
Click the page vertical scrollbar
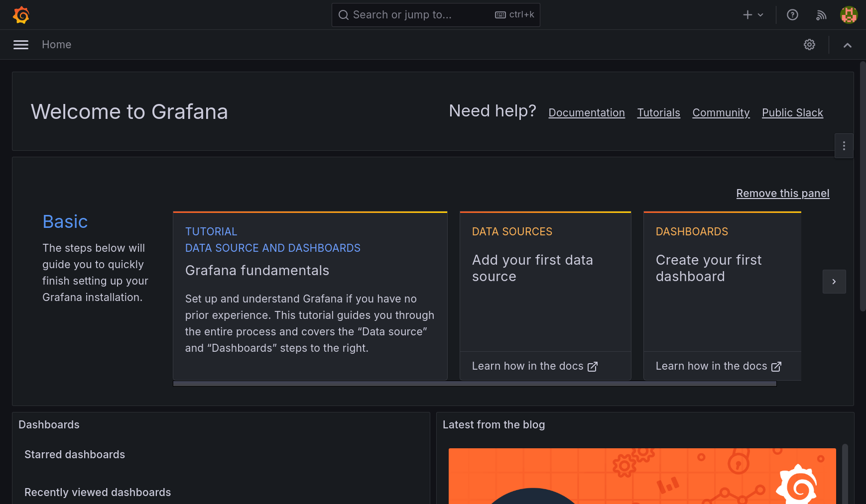(863, 187)
